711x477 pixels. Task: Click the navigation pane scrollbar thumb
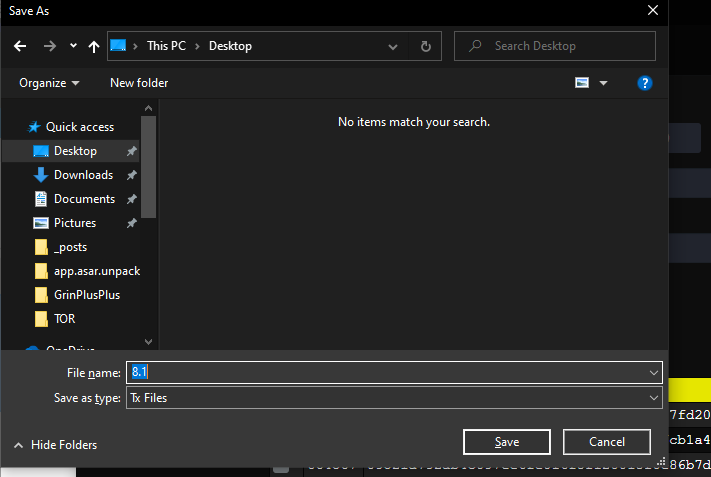(x=148, y=167)
